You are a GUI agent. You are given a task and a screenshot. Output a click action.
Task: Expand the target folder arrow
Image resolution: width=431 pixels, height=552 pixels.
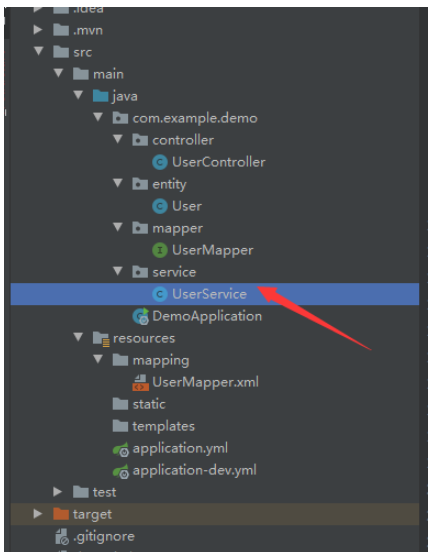tap(38, 514)
